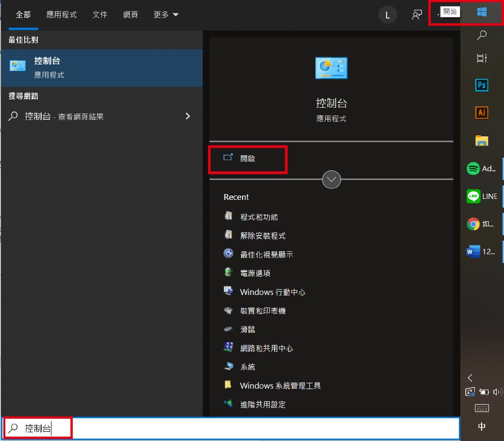The image size is (504, 441).
Task: Expand web results chevron arrow
Action: [188, 116]
